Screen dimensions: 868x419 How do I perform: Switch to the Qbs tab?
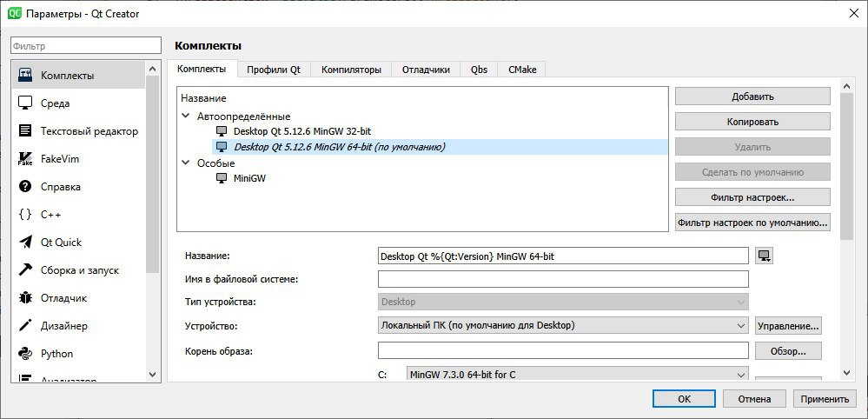(x=479, y=70)
